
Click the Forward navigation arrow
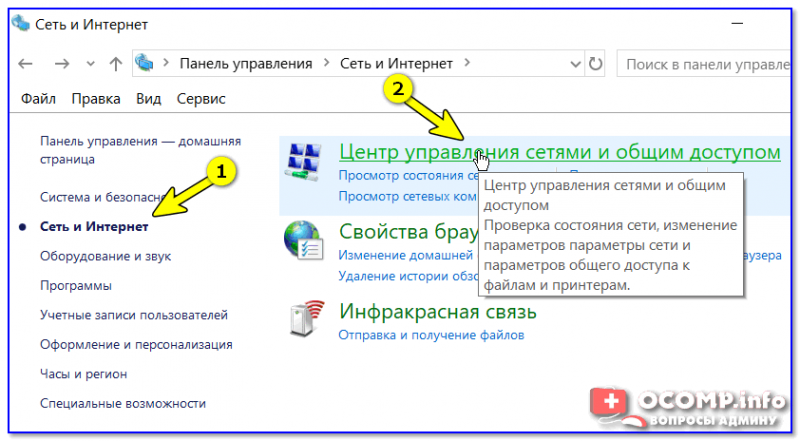(x=62, y=64)
